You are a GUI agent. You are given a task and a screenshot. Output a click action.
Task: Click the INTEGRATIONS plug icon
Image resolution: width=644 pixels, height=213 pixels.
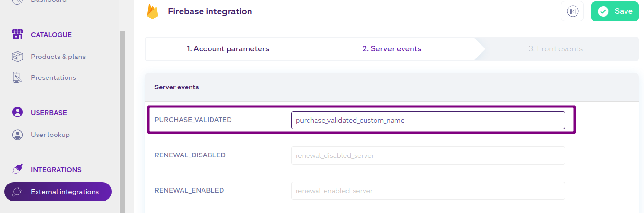pyautogui.click(x=18, y=170)
